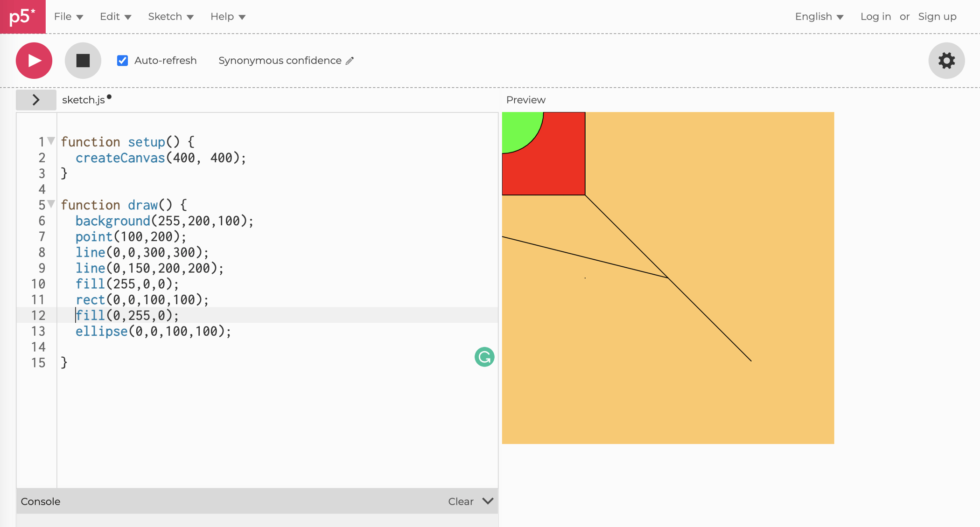980x527 pixels.
Task: Expand the file sidebar arrow
Action: pos(36,100)
